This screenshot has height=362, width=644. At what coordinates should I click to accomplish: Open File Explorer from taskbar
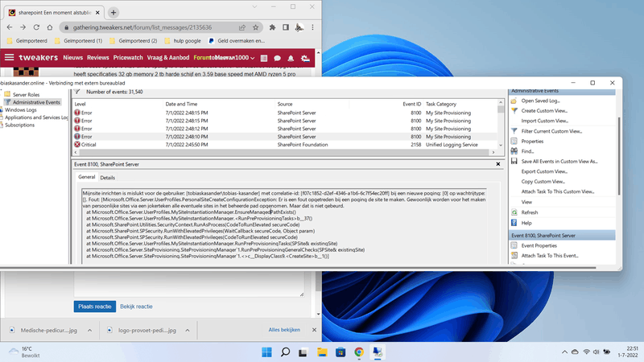click(x=322, y=352)
